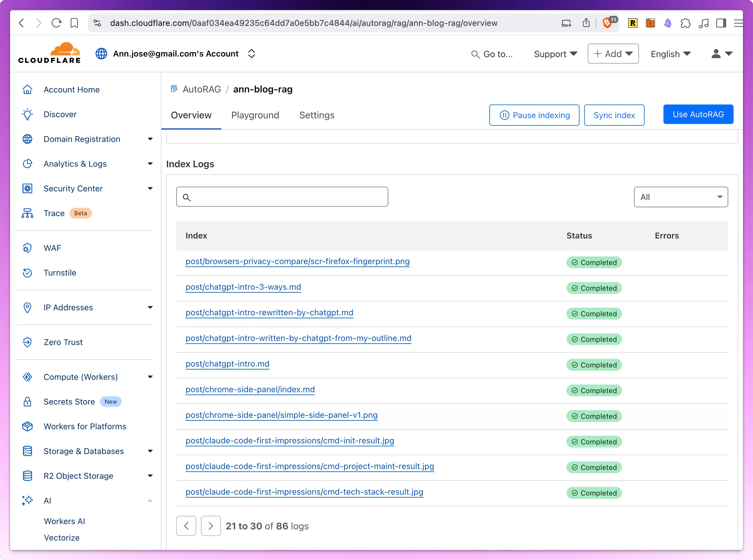Select the R2 Object Storage icon
The width and height of the screenshot is (753, 560).
coord(27,475)
